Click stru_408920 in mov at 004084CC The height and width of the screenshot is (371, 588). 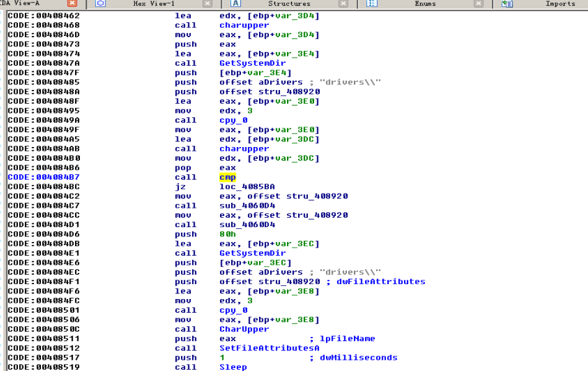(317, 215)
